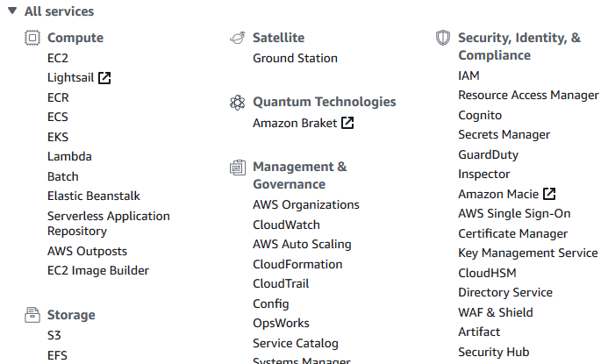Open Elastic Beanstalk

[x=94, y=196]
